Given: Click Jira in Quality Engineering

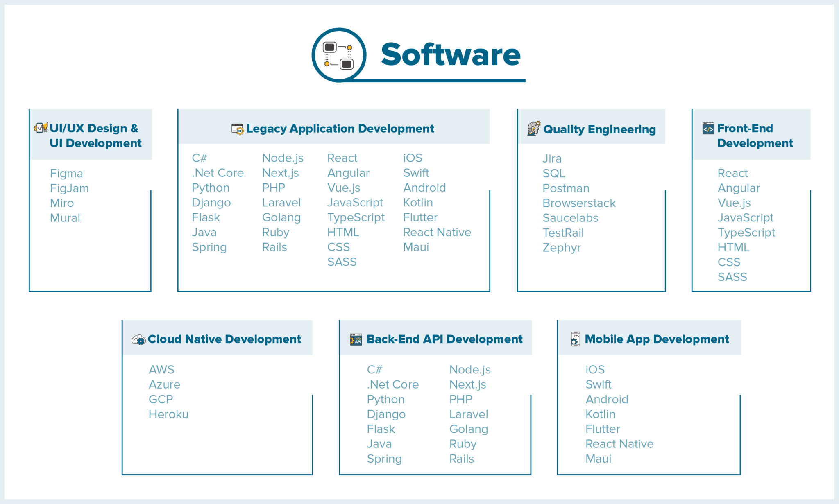Looking at the screenshot, I should 552,159.
